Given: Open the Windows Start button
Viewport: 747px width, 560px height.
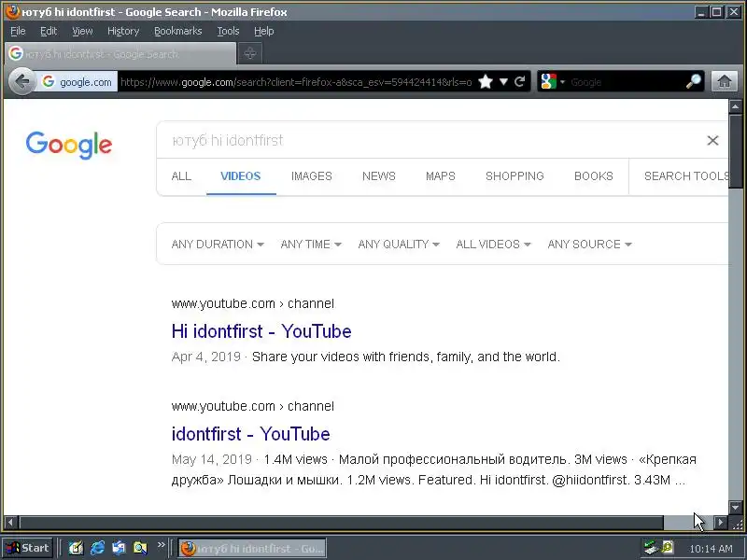Looking at the screenshot, I should pos(27,548).
